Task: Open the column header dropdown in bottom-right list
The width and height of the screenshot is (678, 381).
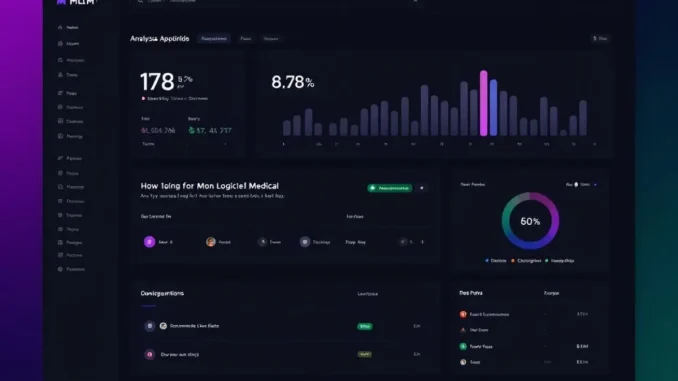Action: click(x=551, y=293)
